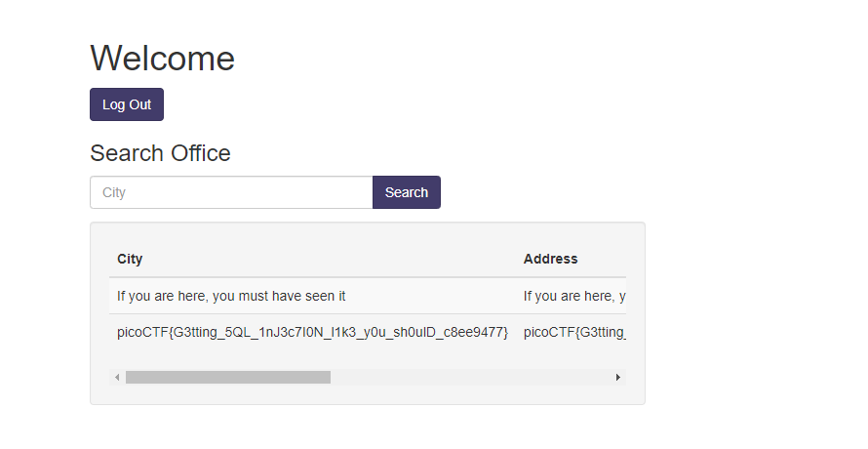Click truncated 'If you are here' Address cell
Screen dimensions: 868x449
click(573, 296)
